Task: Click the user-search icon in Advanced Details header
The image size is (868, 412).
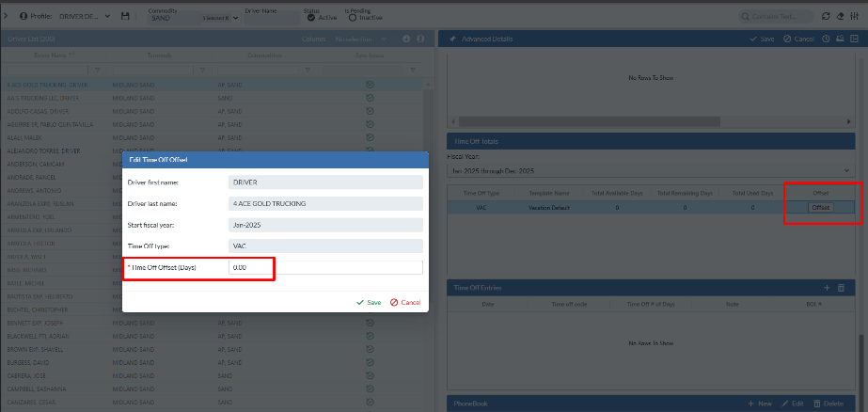Action: (840, 40)
